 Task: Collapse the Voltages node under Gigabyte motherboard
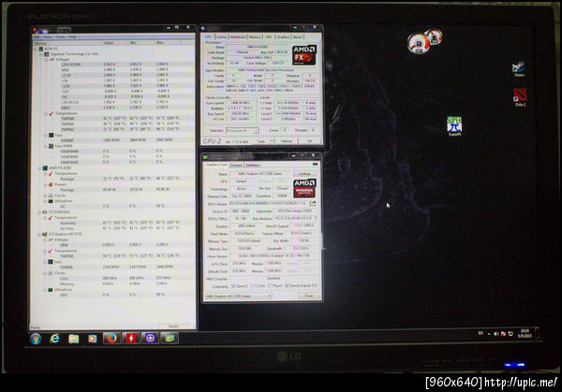click(x=46, y=60)
